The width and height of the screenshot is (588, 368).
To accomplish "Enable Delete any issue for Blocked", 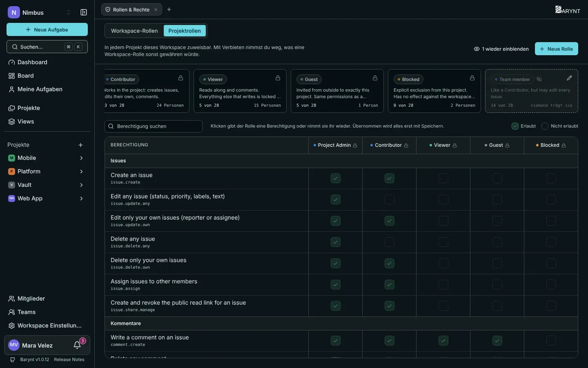I will point(551,242).
